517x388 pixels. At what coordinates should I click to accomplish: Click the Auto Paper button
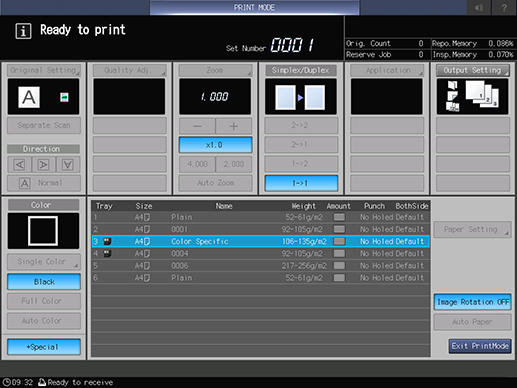coord(472,322)
